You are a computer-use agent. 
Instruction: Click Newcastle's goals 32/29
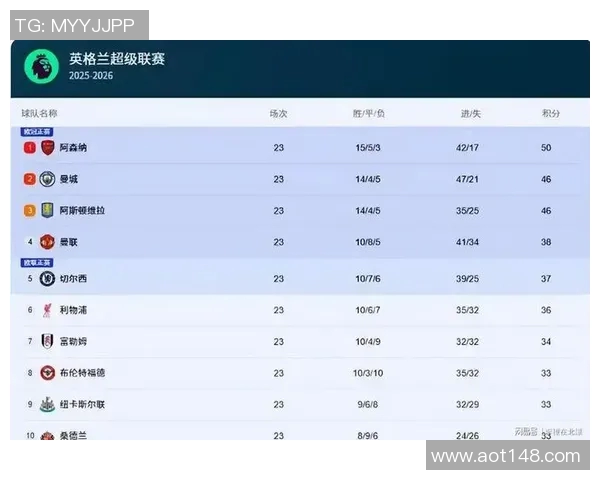click(x=467, y=405)
